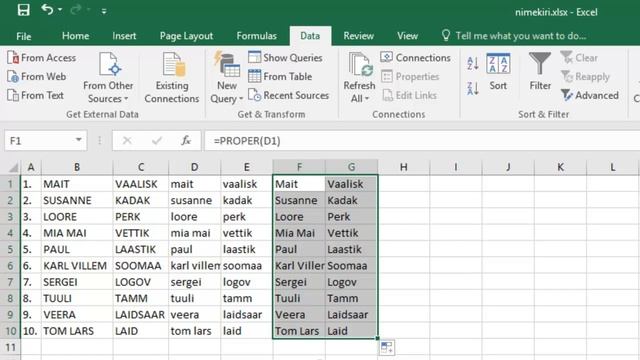Click the Tell me what you want to do box
This screenshot has height=360, width=640.
(513, 36)
